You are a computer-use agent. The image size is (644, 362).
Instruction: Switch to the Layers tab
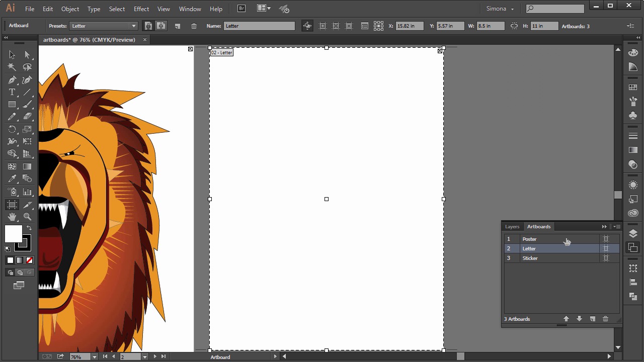click(512, 227)
